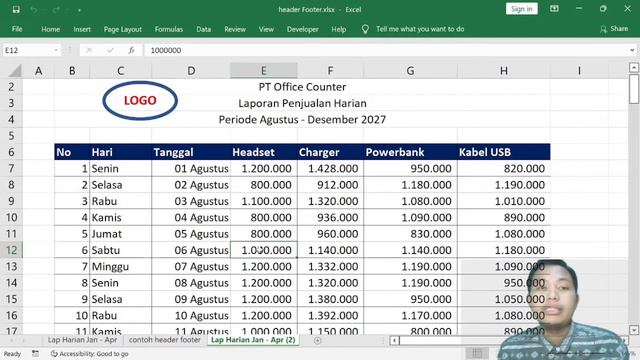This screenshot has width=640, height=360.
Task: Select the Lap Harian Jan - Apr sheet
Action: pyautogui.click(x=82, y=340)
